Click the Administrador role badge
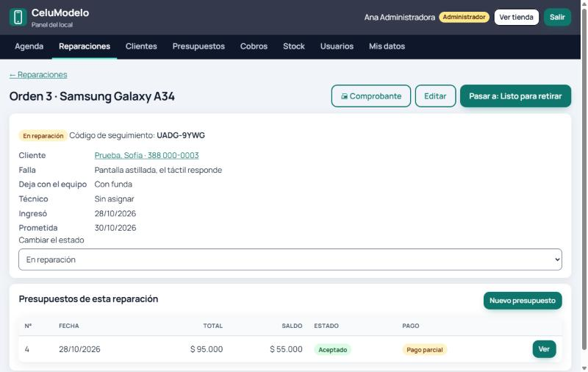This screenshot has width=588, height=372. [x=464, y=17]
